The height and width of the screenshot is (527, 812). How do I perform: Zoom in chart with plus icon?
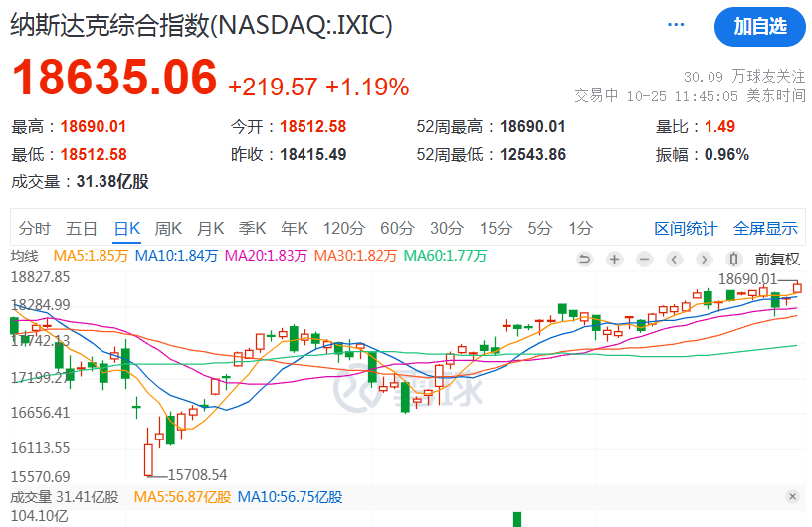click(615, 259)
